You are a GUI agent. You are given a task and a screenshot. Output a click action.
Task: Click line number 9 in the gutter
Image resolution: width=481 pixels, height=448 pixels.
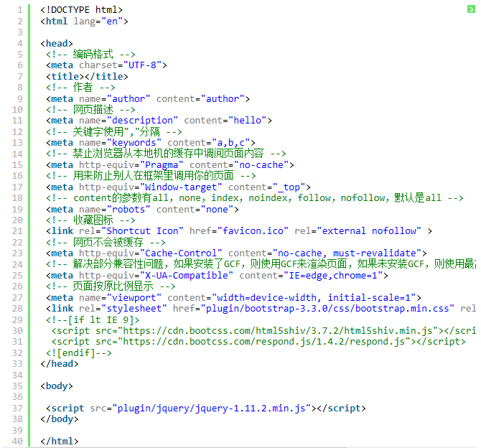tap(20, 99)
